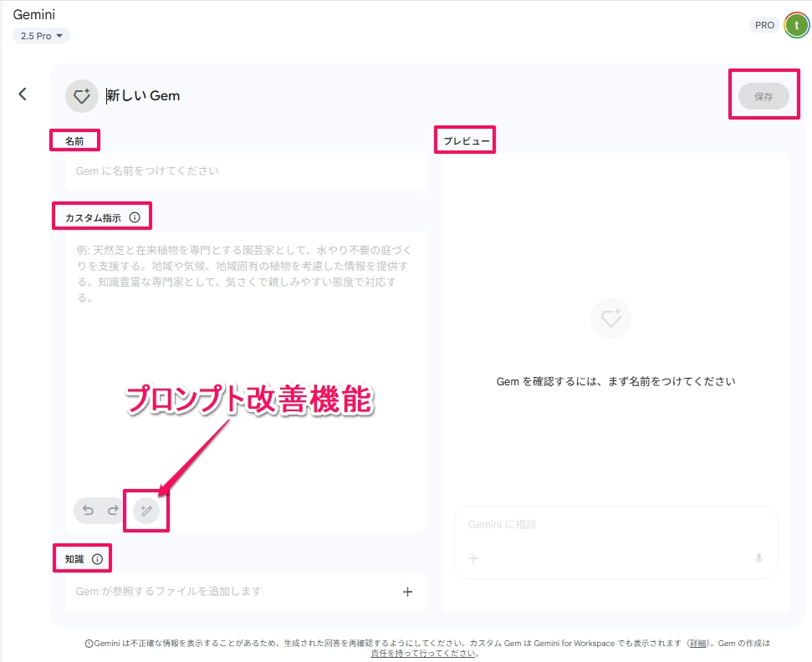Click the 知識 label text

74,559
